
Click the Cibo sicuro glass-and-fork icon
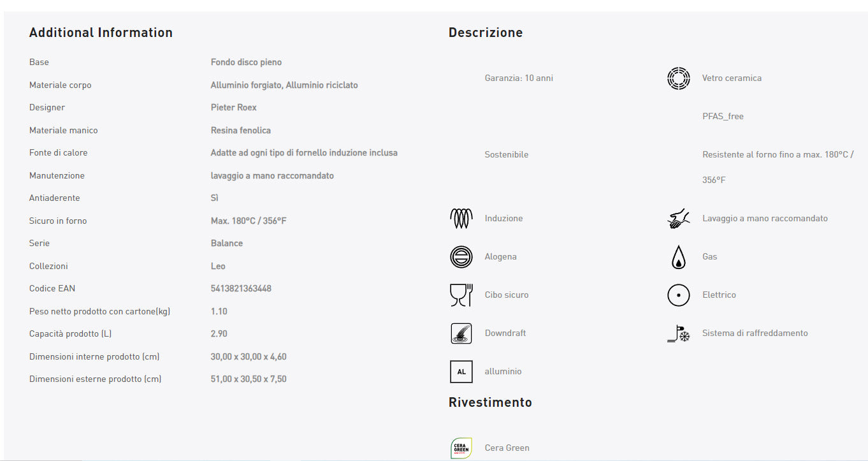click(461, 295)
